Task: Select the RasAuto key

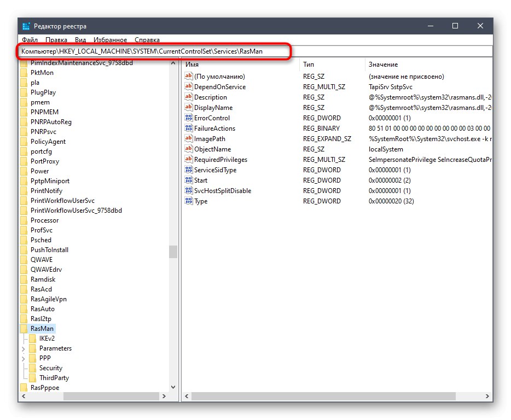Action: 43,309
